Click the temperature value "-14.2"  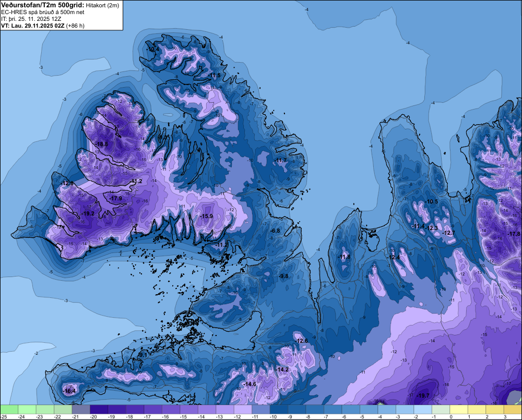(x=282, y=369)
